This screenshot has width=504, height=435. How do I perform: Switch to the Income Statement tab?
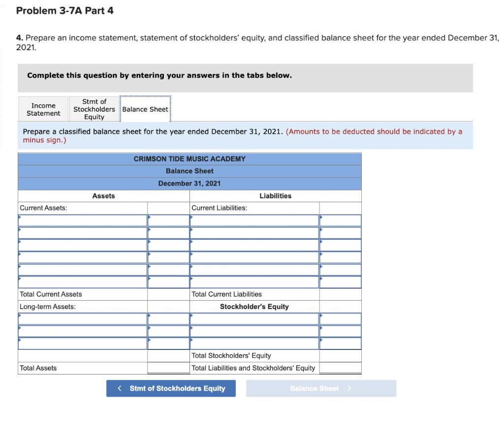(x=43, y=109)
